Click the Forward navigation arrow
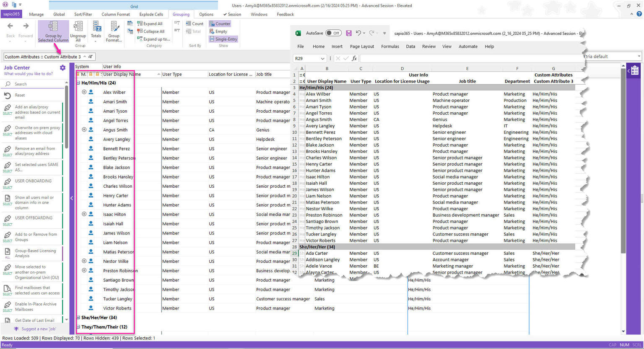Screen dimensions: 644x349 [x=26, y=26]
